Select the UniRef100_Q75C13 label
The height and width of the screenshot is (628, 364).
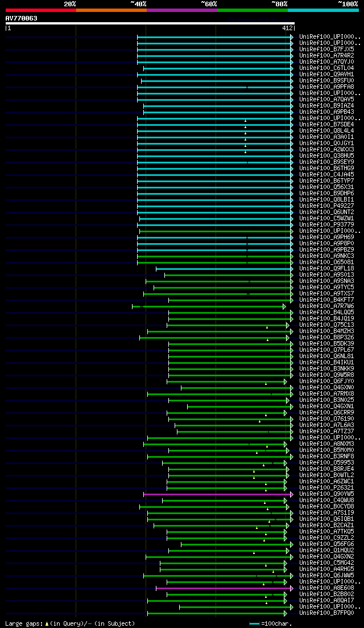326,325
